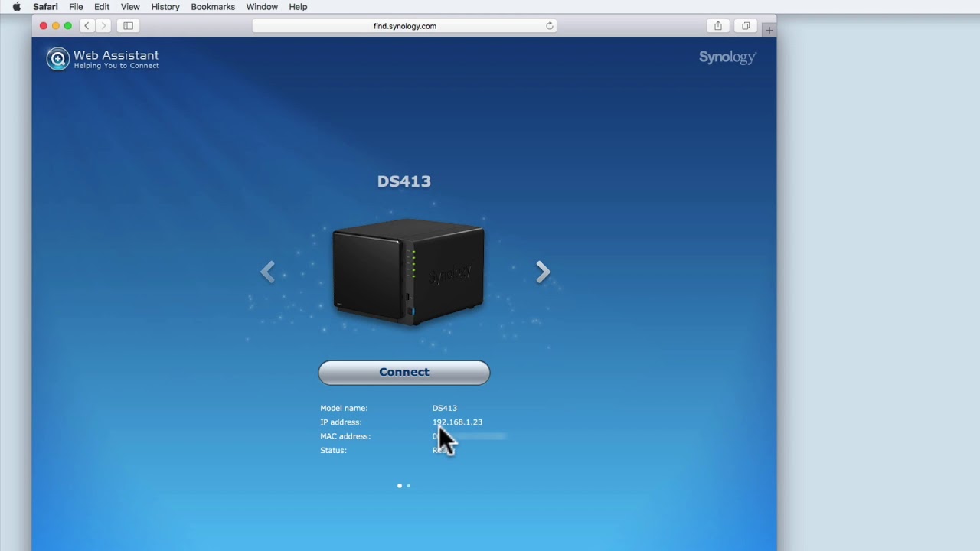
Task: Click the 'IP address:' label
Action: (341, 422)
